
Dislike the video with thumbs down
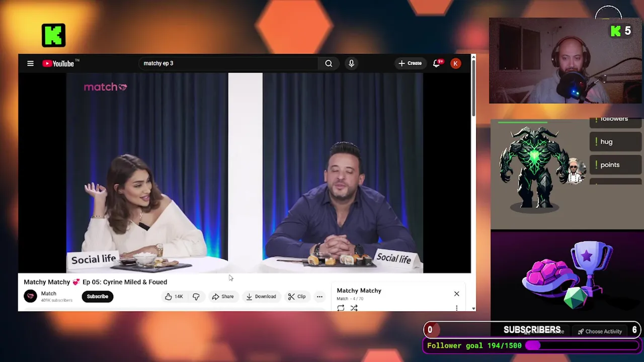[x=196, y=297]
